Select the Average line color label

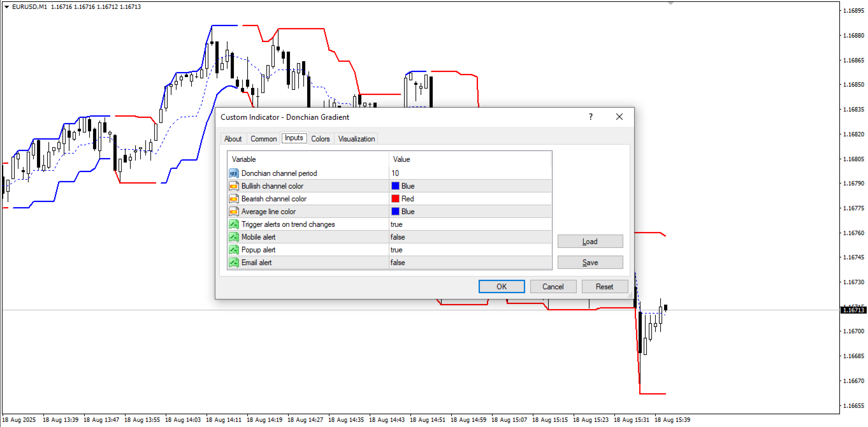point(268,212)
